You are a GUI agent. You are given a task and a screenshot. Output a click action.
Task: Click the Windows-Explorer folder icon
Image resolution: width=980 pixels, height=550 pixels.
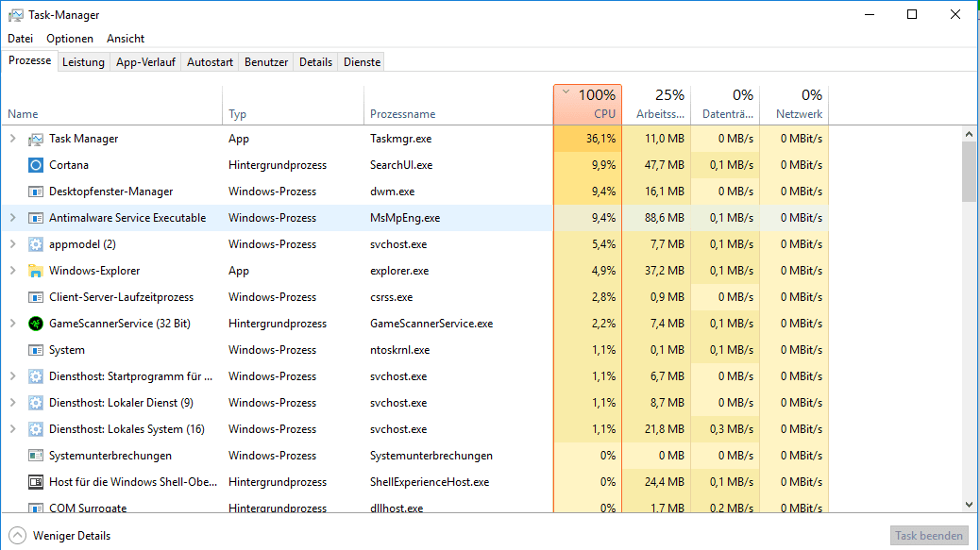[36, 271]
